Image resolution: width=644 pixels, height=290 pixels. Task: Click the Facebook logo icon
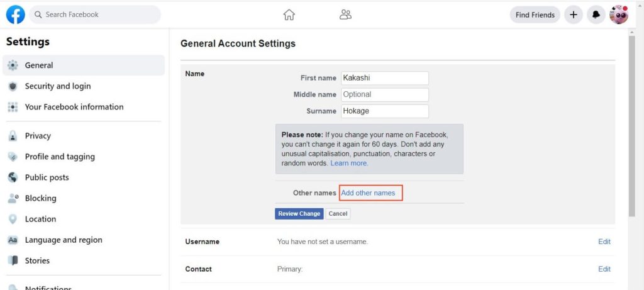(x=16, y=14)
